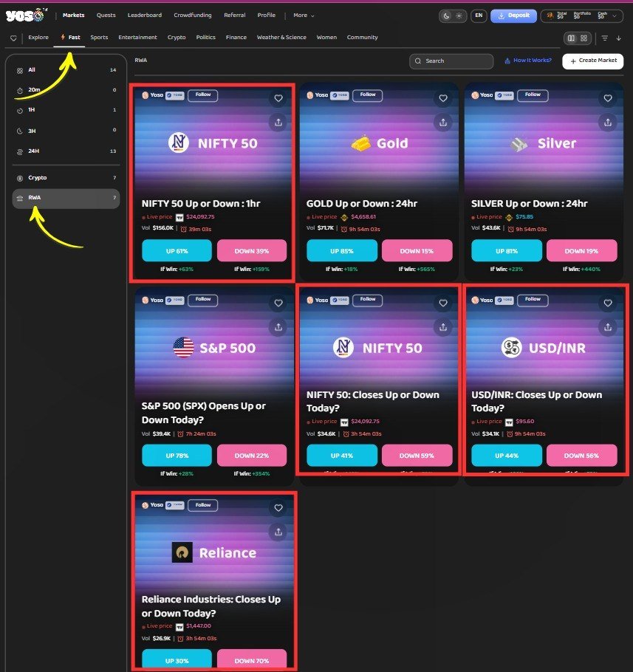Bet UP 61% on NIFTY 50 1hr
633x672 pixels.
(177, 251)
